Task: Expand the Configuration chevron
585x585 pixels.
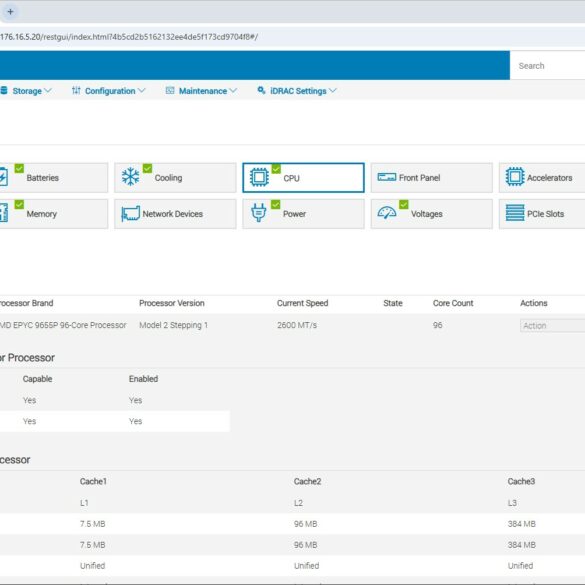Action: click(141, 91)
